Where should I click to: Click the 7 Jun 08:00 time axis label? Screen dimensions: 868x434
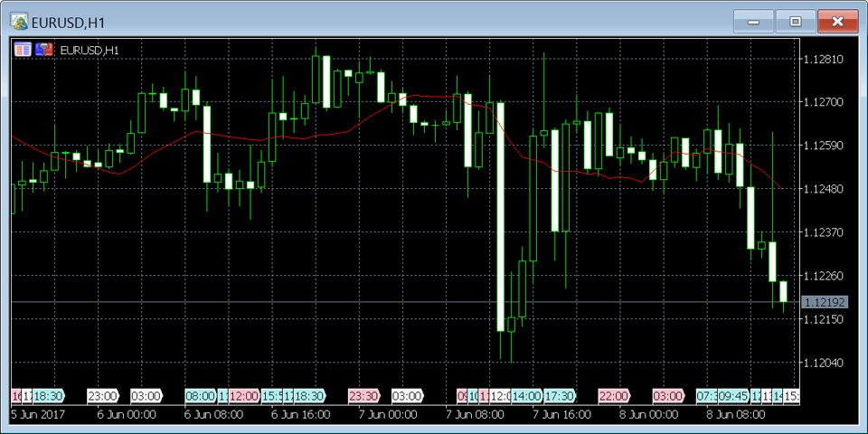click(x=476, y=415)
